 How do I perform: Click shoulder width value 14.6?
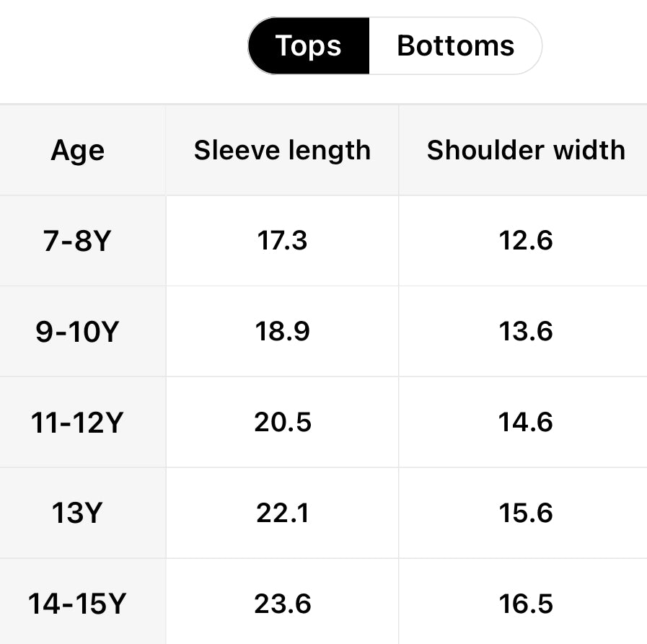click(x=526, y=423)
